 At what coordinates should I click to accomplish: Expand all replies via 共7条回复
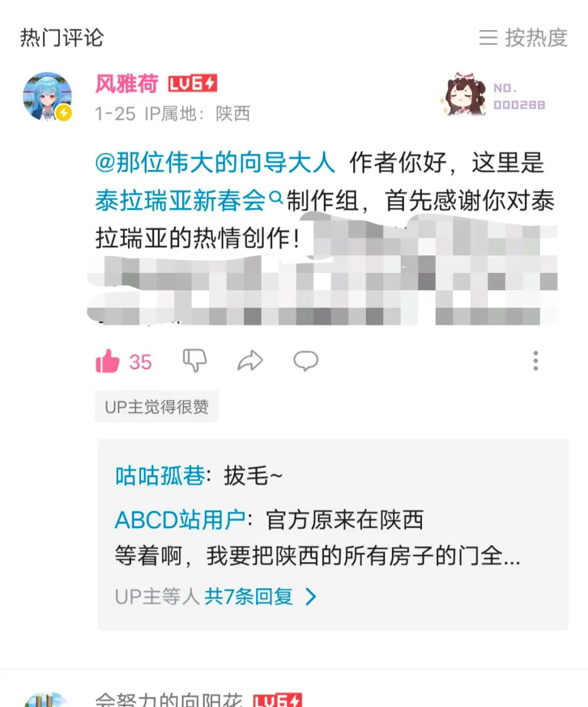click(x=248, y=597)
